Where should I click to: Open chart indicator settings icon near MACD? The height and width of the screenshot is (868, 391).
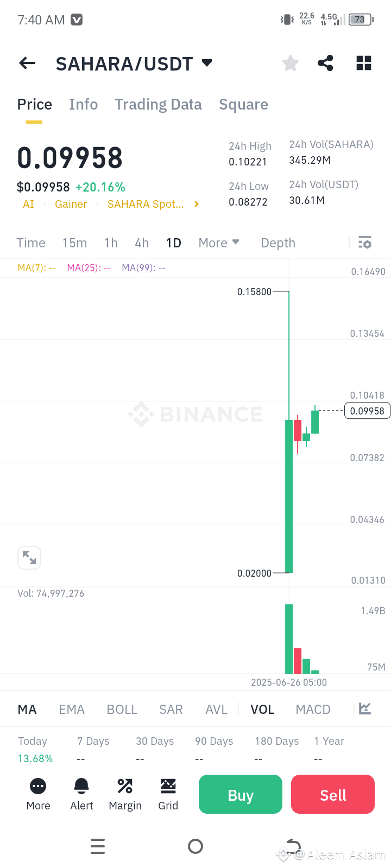(365, 709)
